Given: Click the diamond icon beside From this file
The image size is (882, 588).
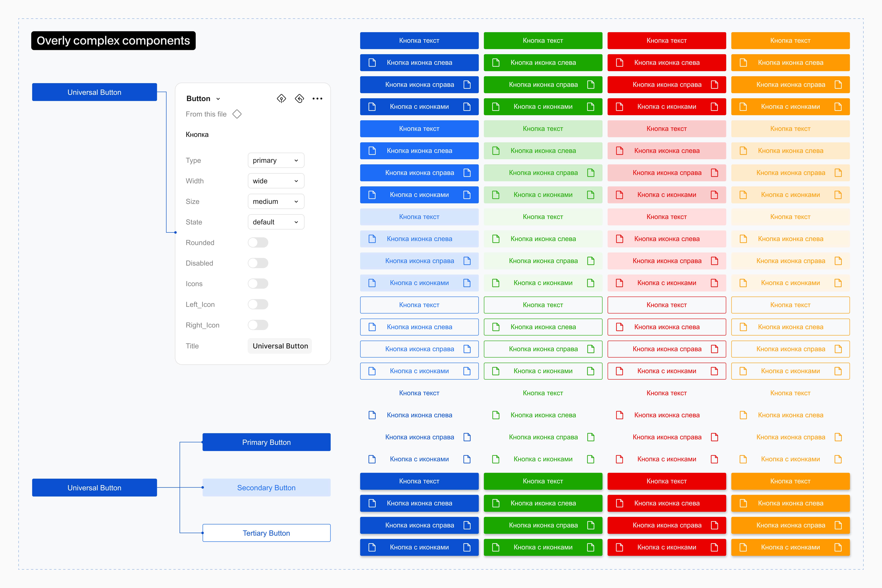Looking at the screenshot, I should tap(237, 114).
